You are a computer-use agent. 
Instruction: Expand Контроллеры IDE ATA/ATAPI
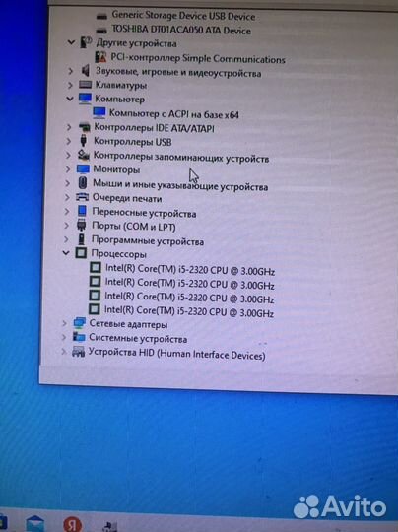[69, 127]
